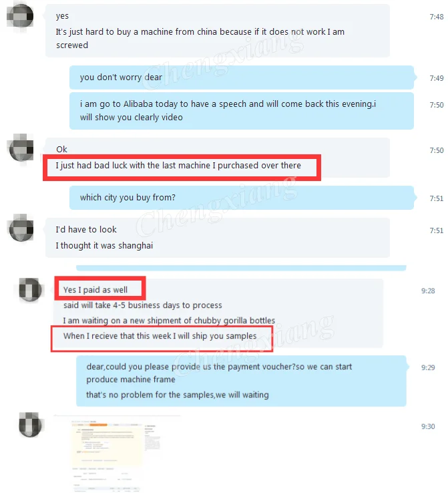Image resolution: width=448 pixels, height=493 pixels.
Task: Select the 'which city you buy from?' message
Action: 242,198
